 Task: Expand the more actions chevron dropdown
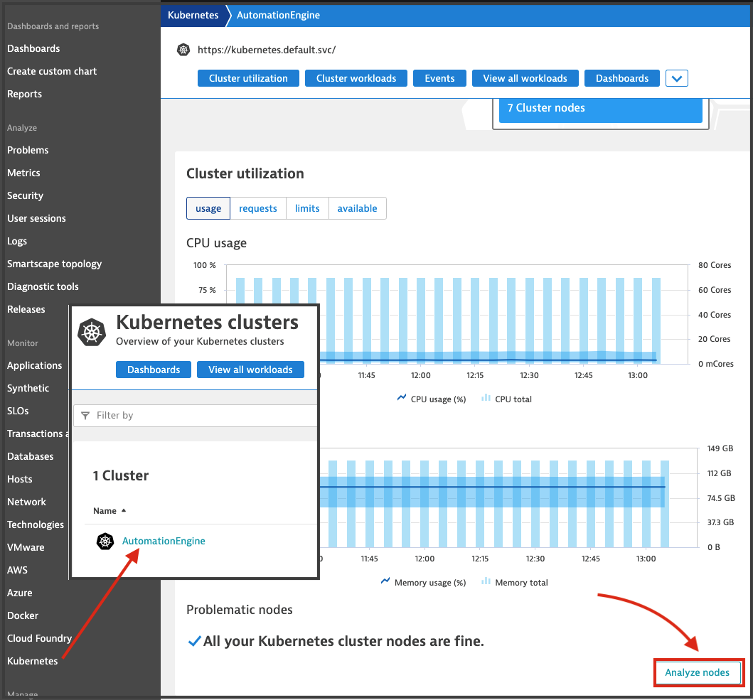(677, 78)
